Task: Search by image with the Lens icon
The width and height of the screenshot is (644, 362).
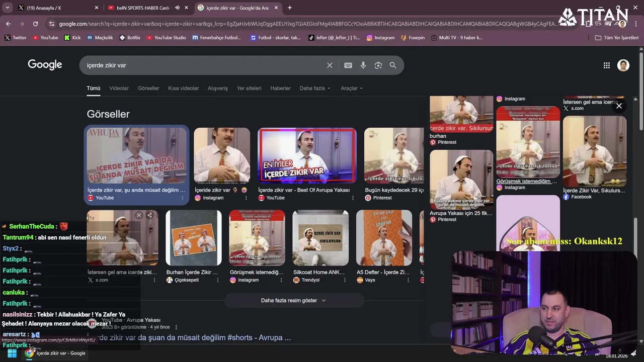Action: coord(378,65)
